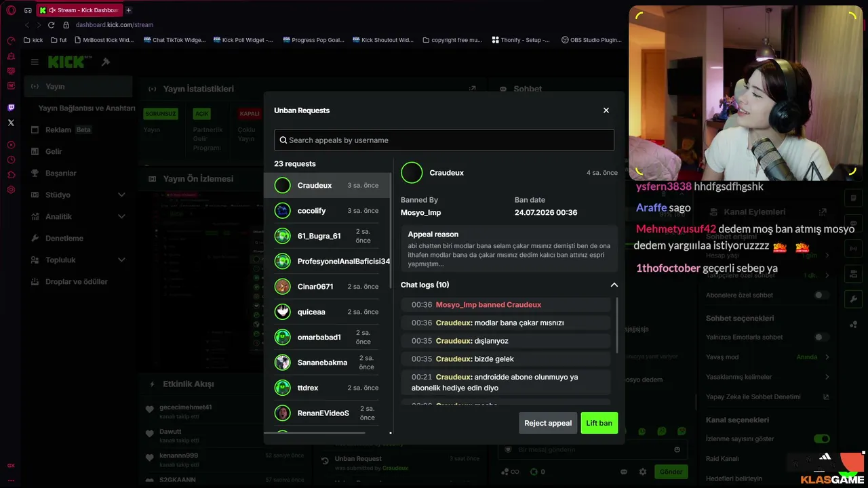
Task: Unmute the tab via the speaker icon
Action: click(52, 10)
